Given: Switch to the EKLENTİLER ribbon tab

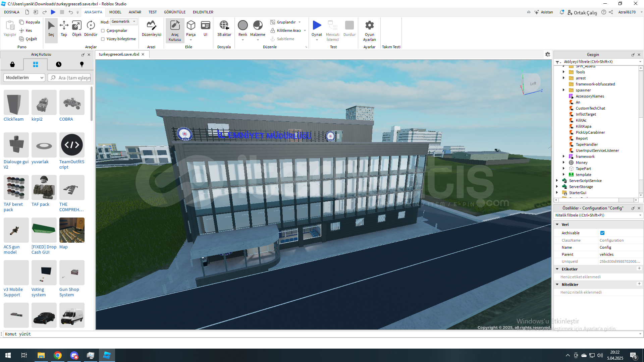Looking at the screenshot, I should tap(203, 12).
